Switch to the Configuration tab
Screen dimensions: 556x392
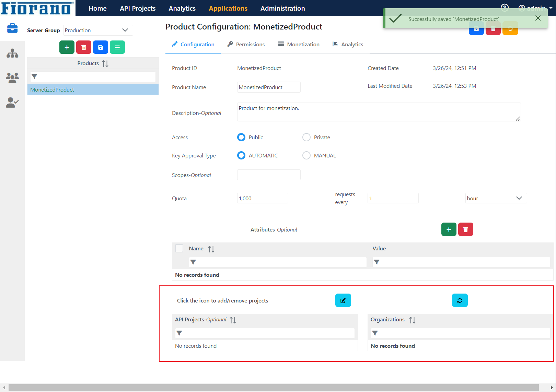(193, 44)
